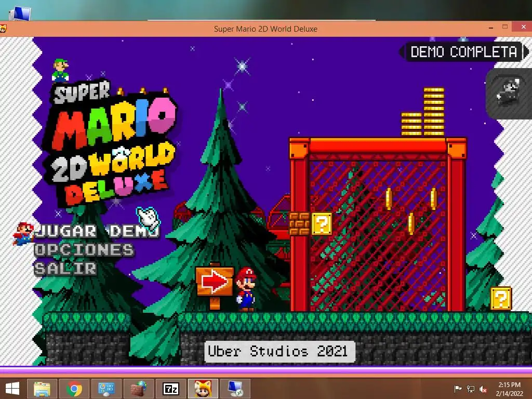
Task: Open Control Panel taskbar icon
Action: 106,389
